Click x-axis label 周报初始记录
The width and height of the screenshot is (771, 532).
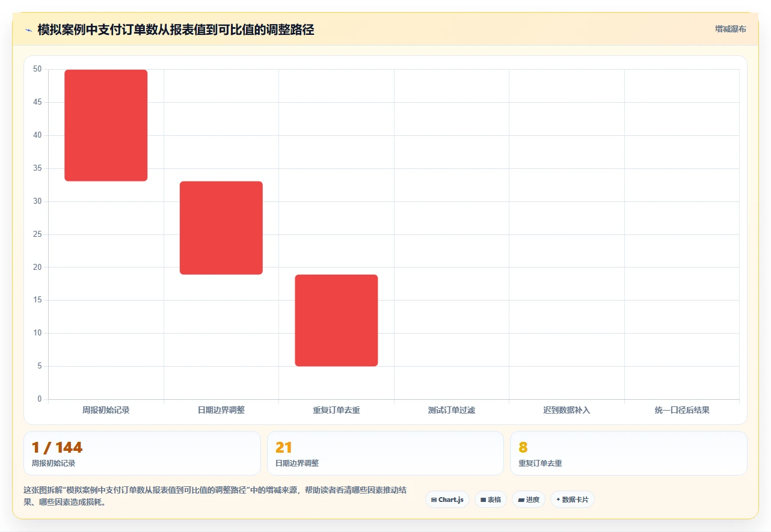pos(106,410)
